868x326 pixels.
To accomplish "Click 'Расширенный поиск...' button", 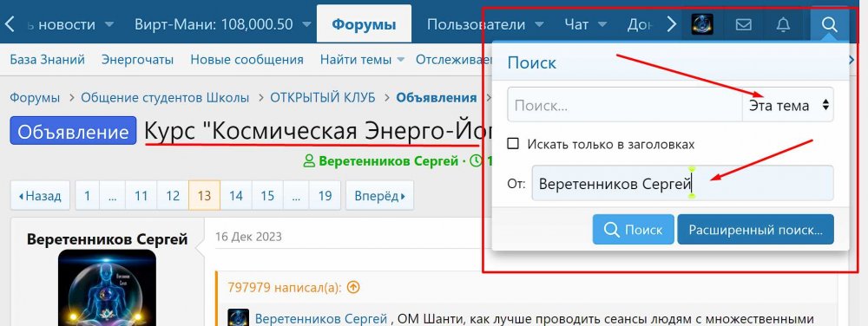I will coord(756,229).
